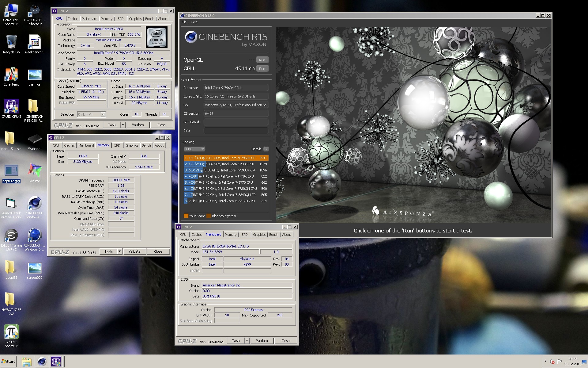
Task: Click the mainboard model field 151-SX-E299
Action: [231, 252]
